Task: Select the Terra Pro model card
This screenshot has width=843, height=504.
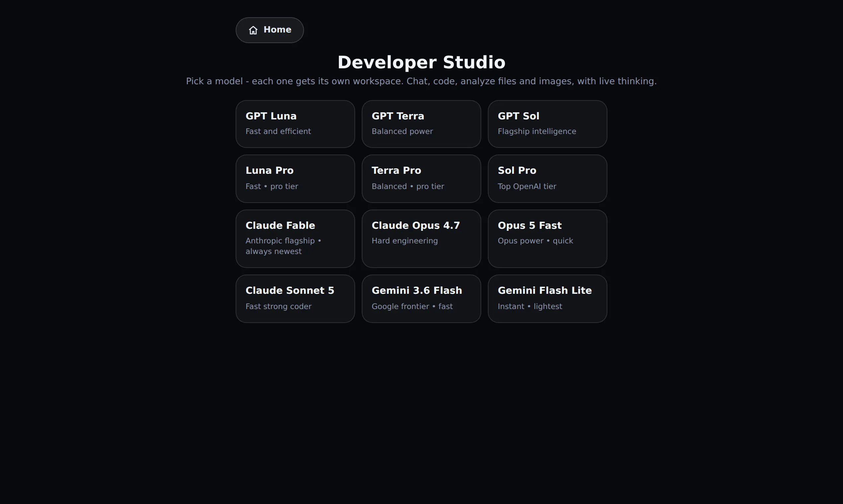Action: pos(421,179)
